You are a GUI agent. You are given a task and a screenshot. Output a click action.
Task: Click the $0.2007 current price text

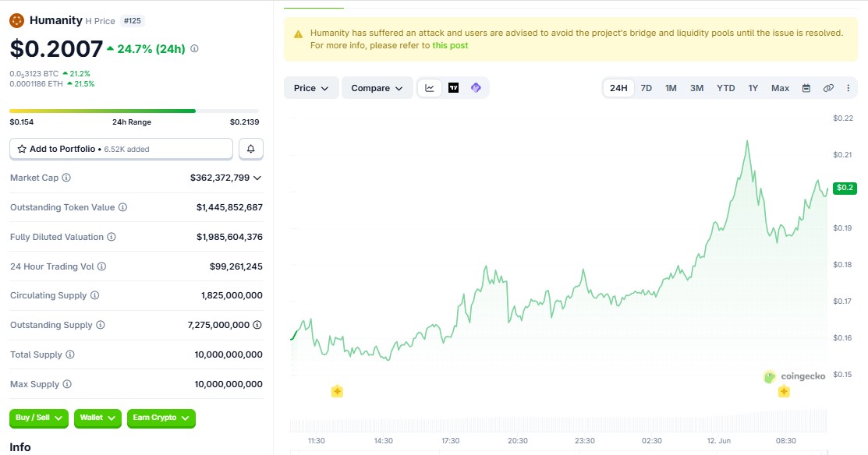56,48
